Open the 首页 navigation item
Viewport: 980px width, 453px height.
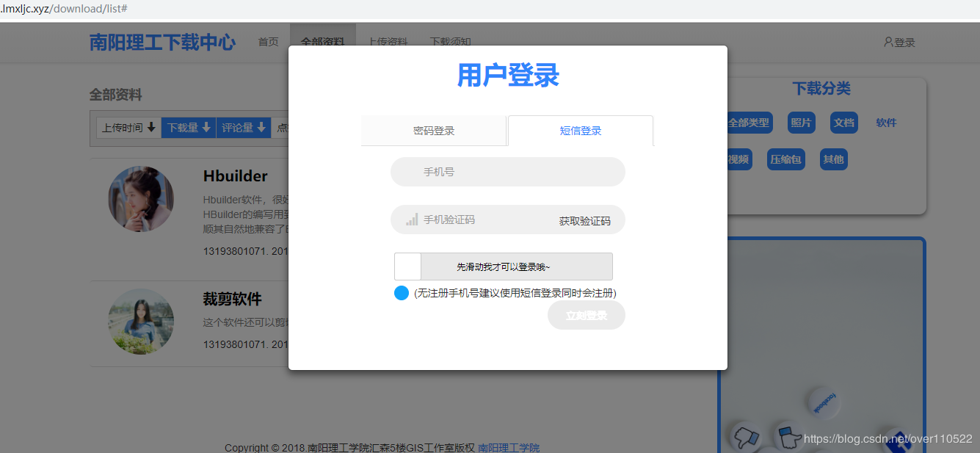coord(268,42)
